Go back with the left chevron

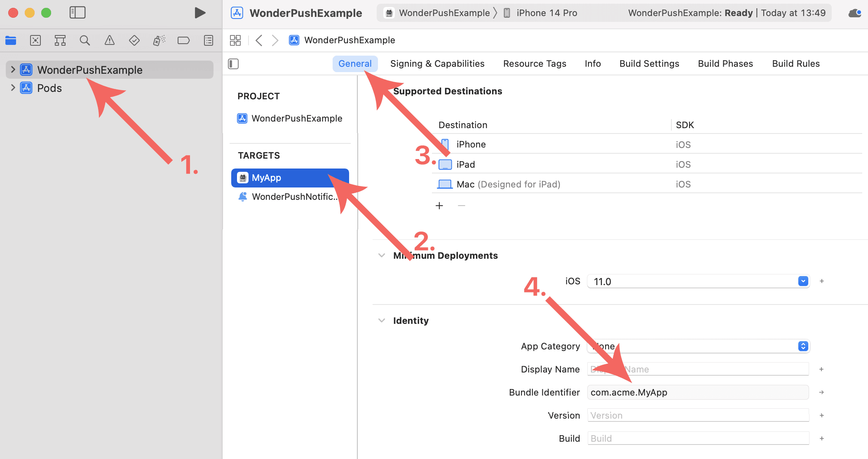259,40
